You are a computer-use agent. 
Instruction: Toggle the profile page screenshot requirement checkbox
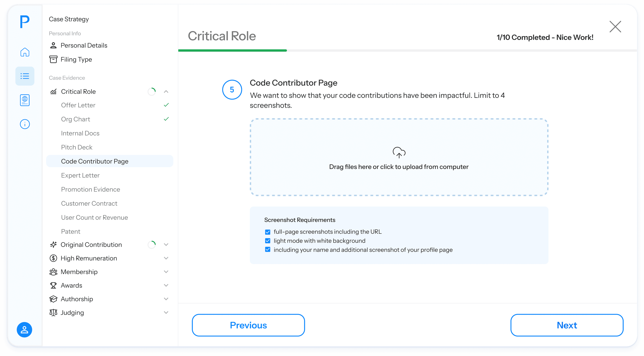pyautogui.click(x=268, y=249)
